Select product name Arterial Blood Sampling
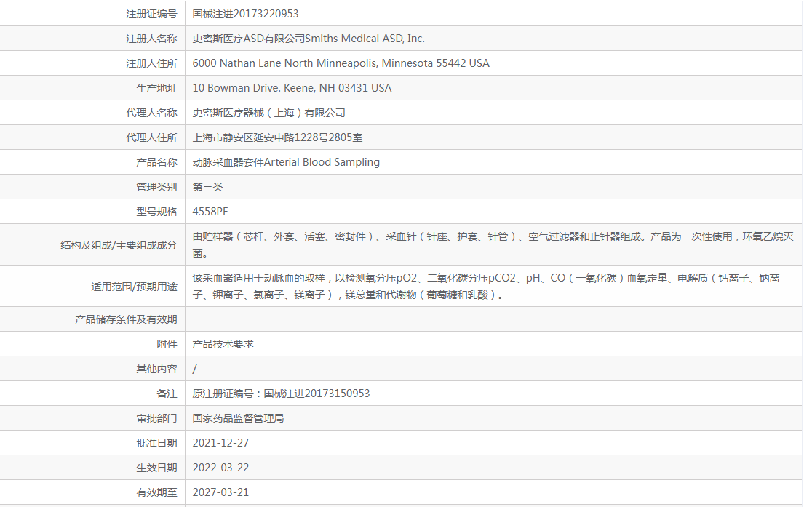The height and width of the screenshot is (507, 812). pyautogui.click(x=286, y=162)
